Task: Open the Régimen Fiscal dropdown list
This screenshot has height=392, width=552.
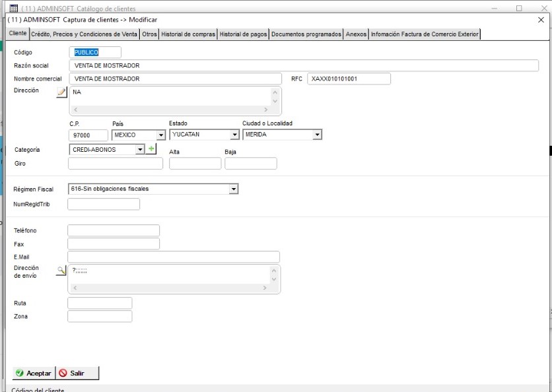Action: (233, 189)
